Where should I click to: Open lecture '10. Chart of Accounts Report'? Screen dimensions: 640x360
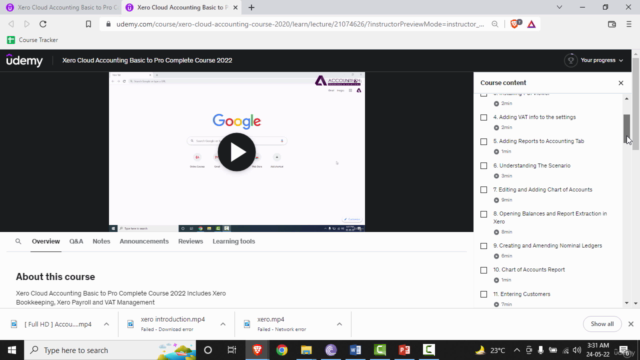[529, 270]
